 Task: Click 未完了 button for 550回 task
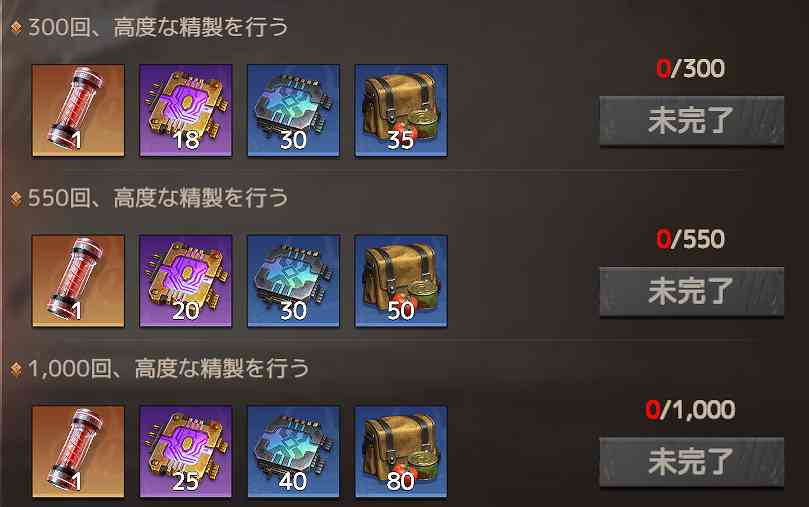[692, 291]
